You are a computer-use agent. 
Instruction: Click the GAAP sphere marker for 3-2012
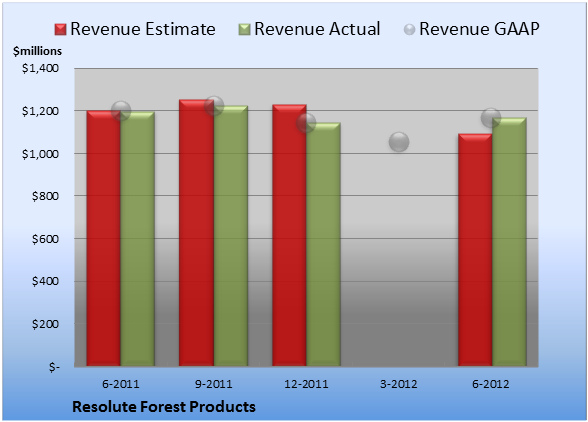(x=399, y=142)
